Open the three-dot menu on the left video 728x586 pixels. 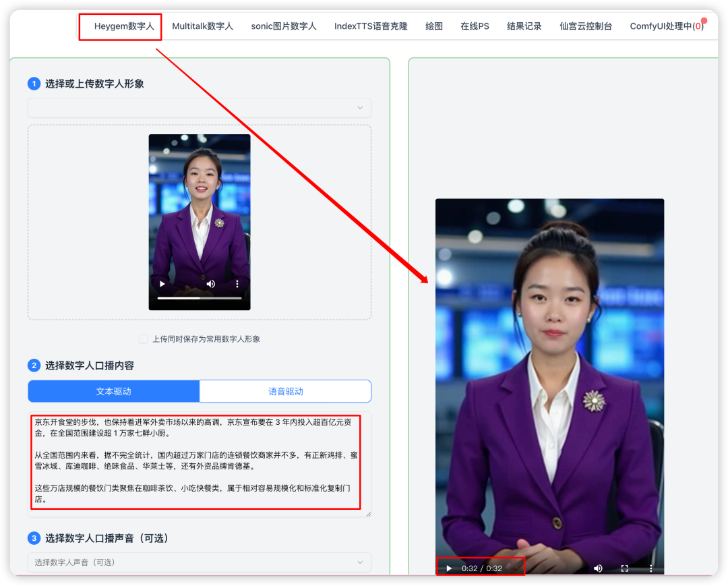[237, 284]
